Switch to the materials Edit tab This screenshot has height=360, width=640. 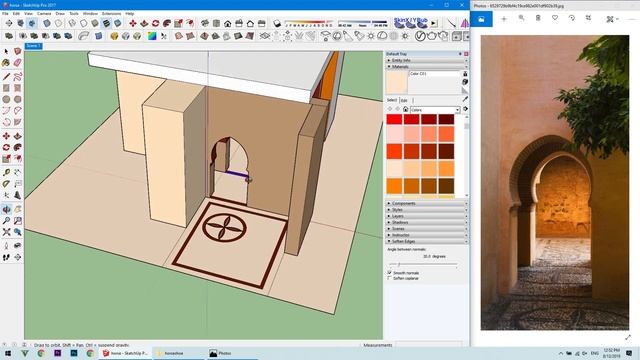tap(404, 100)
